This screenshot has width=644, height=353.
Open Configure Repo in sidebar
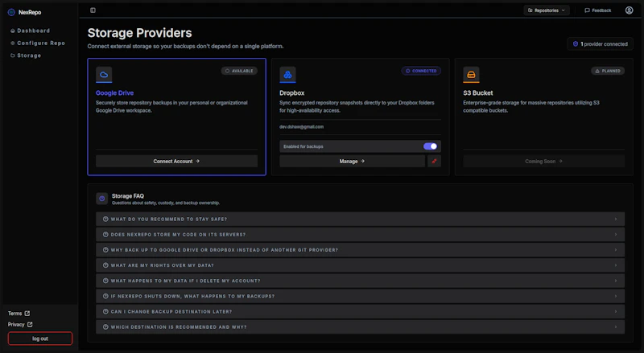37,43
